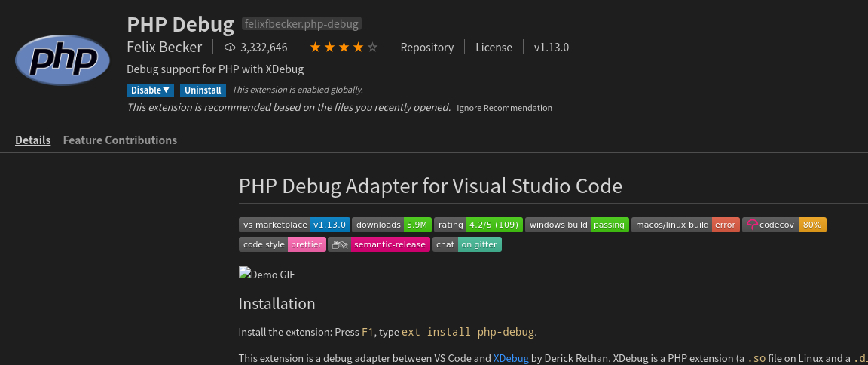Open the Disable dropdown arrow
This screenshot has height=365, width=868.
[166, 90]
